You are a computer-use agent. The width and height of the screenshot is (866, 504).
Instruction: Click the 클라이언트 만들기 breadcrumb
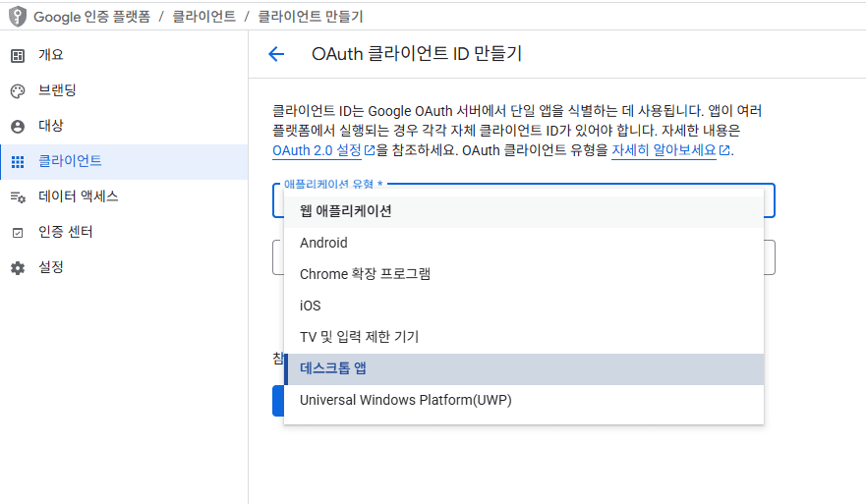[x=311, y=17]
